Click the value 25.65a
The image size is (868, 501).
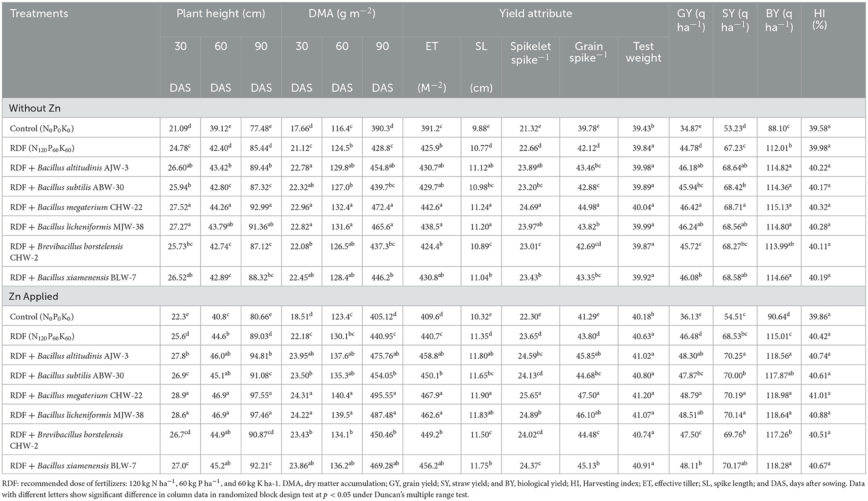click(530, 395)
